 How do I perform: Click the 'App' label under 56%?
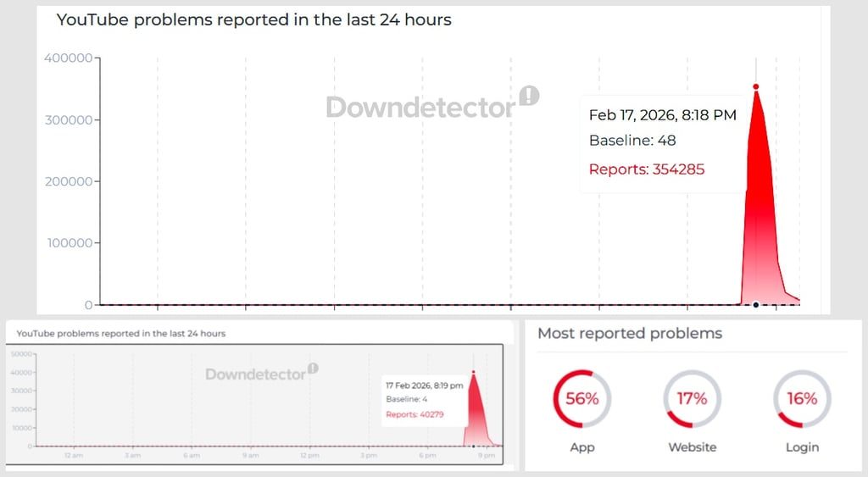pyautogui.click(x=582, y=447)
